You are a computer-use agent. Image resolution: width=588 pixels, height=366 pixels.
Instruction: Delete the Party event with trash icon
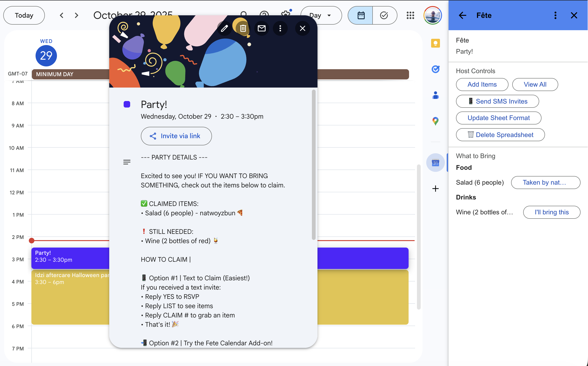pos(243,29)
